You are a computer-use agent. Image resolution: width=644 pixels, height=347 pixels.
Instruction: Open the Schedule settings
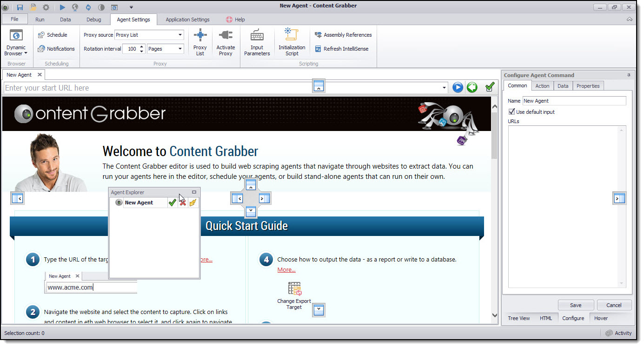53,35
